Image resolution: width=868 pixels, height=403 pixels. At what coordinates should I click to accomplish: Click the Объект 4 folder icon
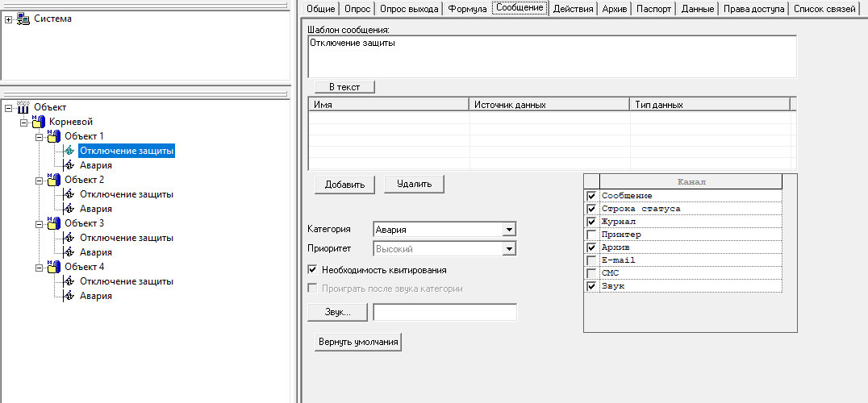pos(54,267)
